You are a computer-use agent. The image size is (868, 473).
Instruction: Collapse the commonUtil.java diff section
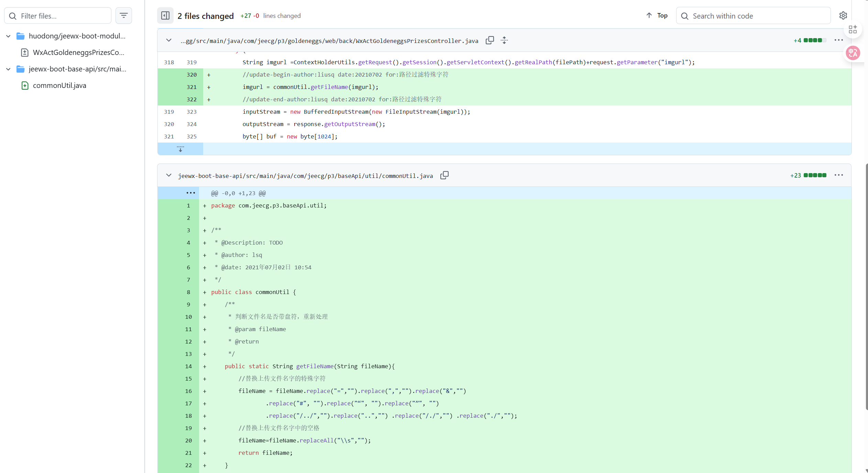point(169,176)
